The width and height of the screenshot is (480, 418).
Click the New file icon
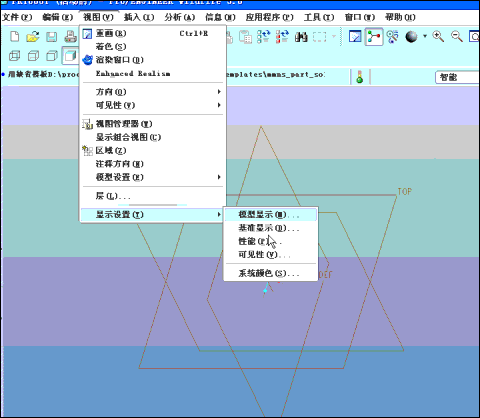pos(15,36)
